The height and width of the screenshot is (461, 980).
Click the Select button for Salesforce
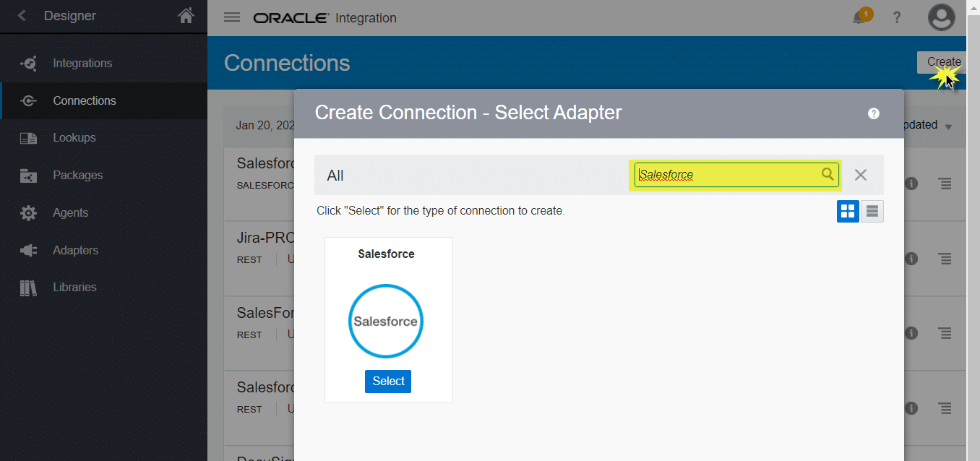coord(388,382)
